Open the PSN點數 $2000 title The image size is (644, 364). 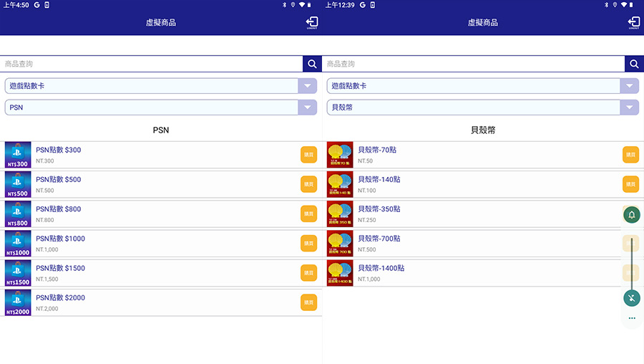60,298
